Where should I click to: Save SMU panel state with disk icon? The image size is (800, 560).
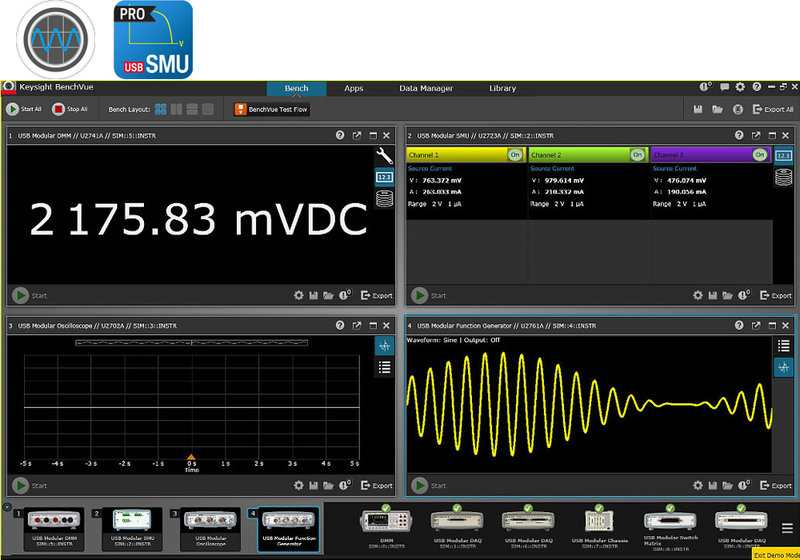coord(712,295)
